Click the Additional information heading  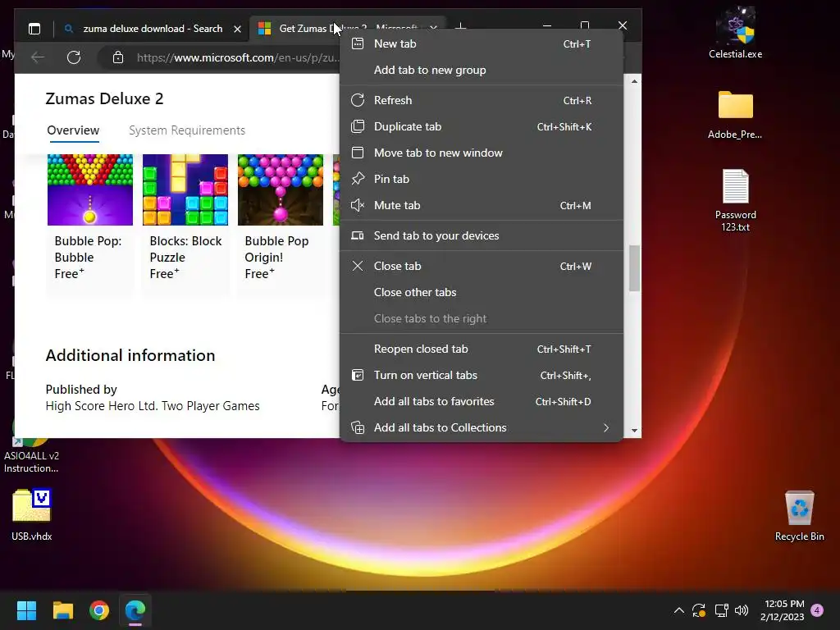130,355
